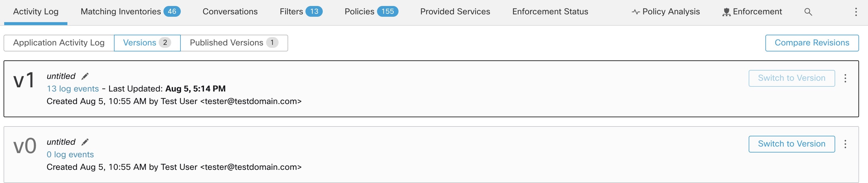Edit v1 name with pencil icon
868x183 pixels.
click(x=85, y=76)
